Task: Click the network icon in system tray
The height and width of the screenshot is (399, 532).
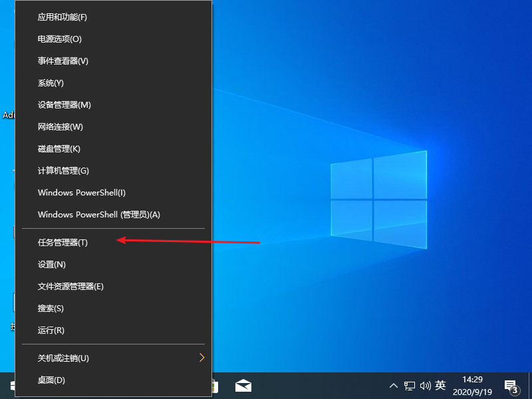Action: pos(410,386)
